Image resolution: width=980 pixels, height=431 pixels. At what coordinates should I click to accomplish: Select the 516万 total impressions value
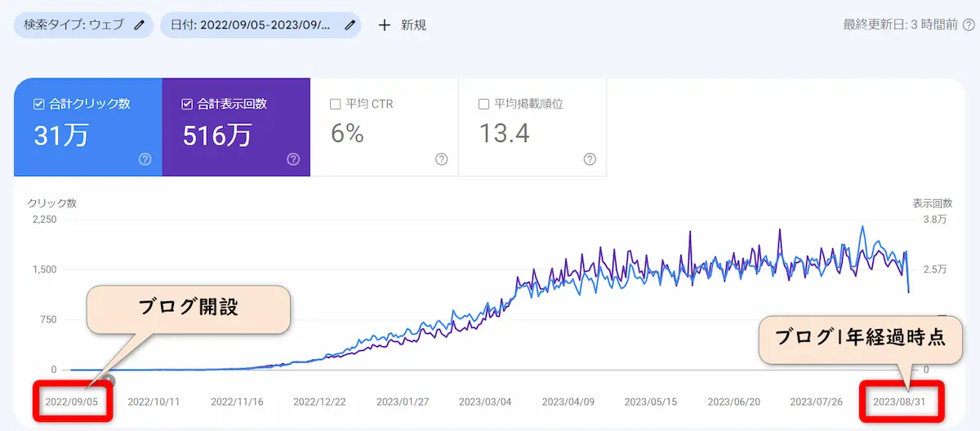pyautogui.click(x=216, y=135)
